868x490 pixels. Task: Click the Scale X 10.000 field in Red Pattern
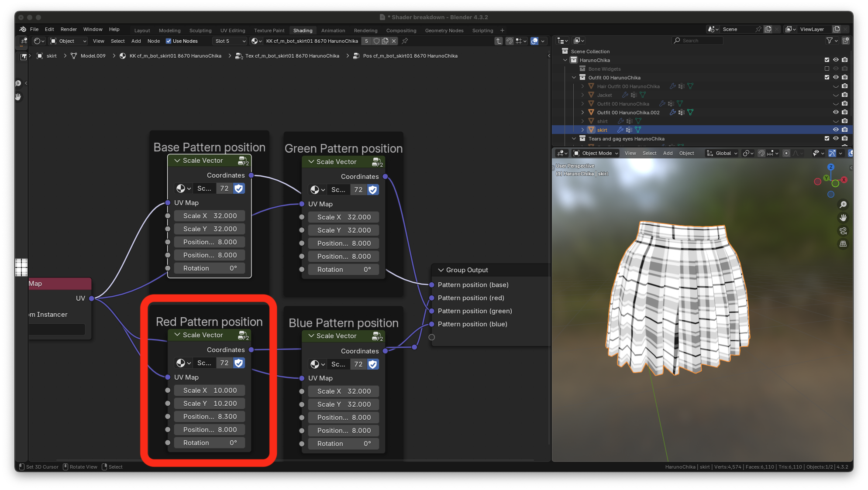[x=210, y=391]
